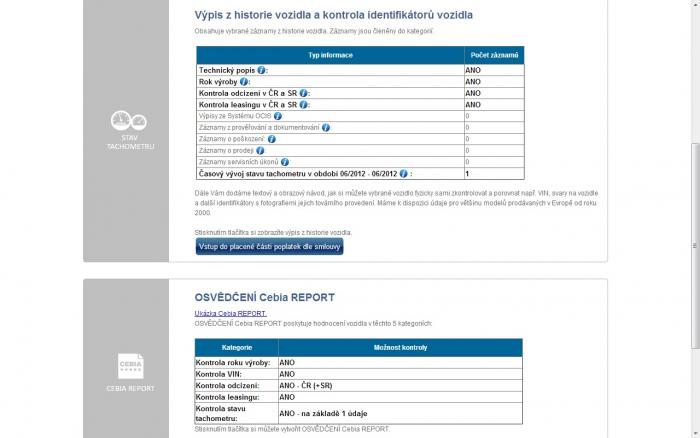700x438 pixels.
Task: Click info icon next to Technický popis
Action: (x=262, y=71)
